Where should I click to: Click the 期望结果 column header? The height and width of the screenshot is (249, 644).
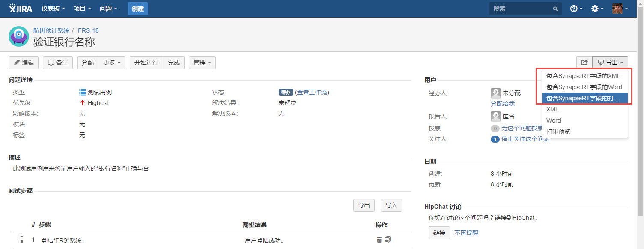(255, 225)
